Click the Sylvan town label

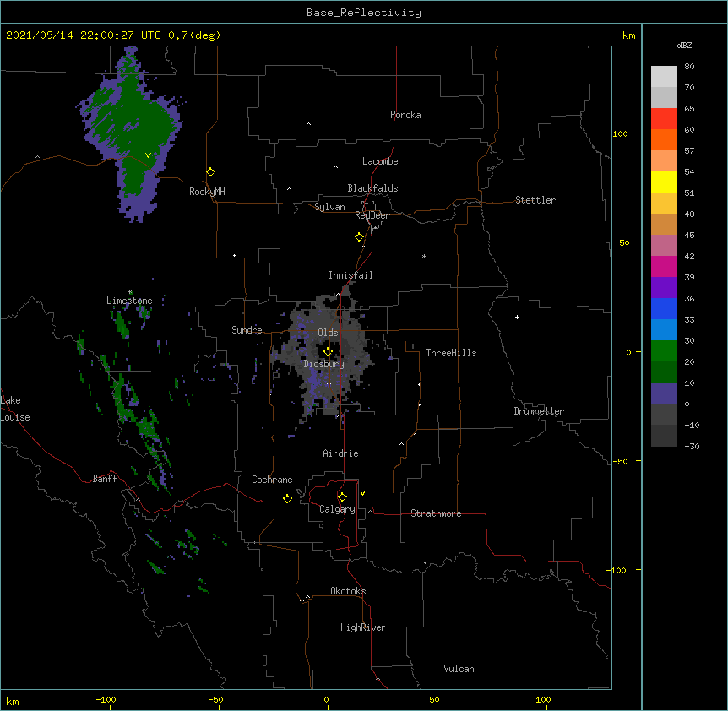329,207
